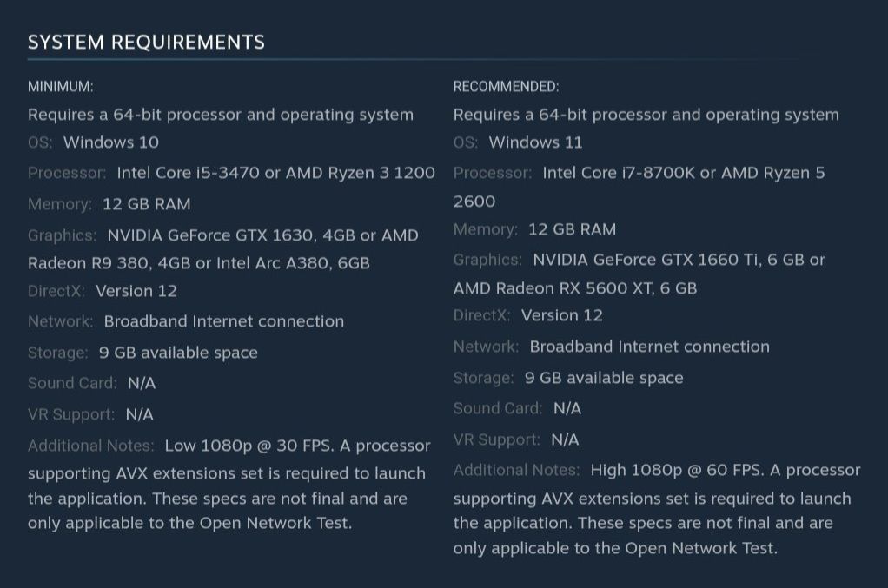The image size is (888, 588).
Task: Click the Windows 11 OS entry
Action: pos(536,142)
